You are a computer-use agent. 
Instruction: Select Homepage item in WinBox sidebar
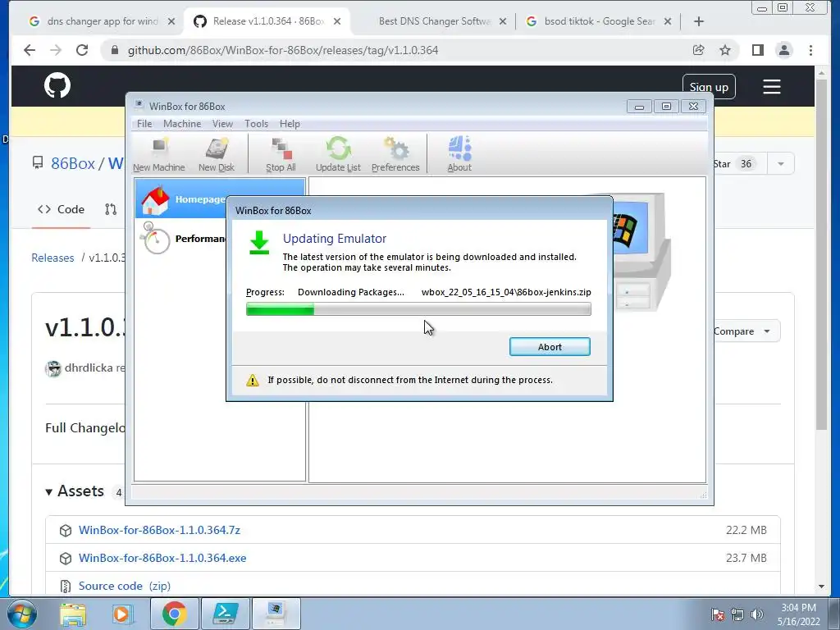(x=220, y=199)
